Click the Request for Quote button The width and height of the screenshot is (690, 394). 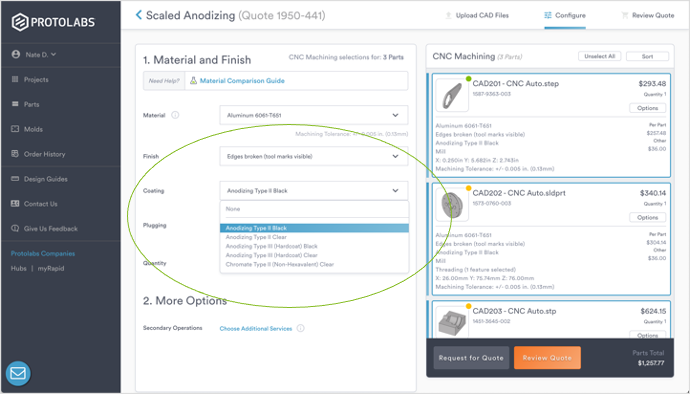pos(471,358)
